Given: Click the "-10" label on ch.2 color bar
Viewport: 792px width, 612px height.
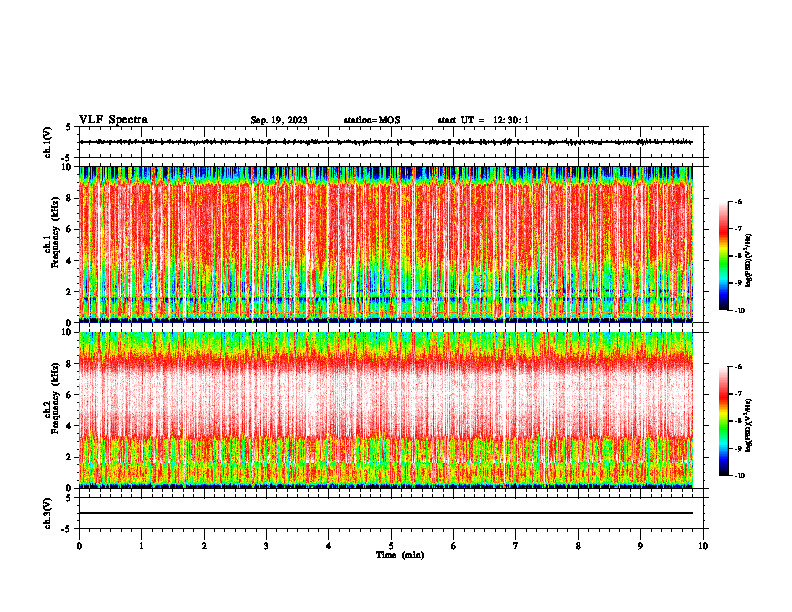Looking at the screenshot, I should [x=739, y=476].
